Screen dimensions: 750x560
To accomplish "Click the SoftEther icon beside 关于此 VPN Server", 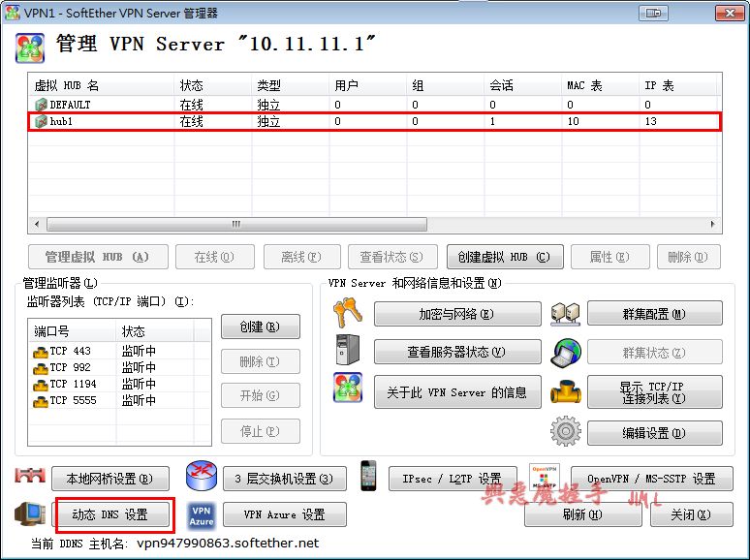I will [x=348, y=388].
